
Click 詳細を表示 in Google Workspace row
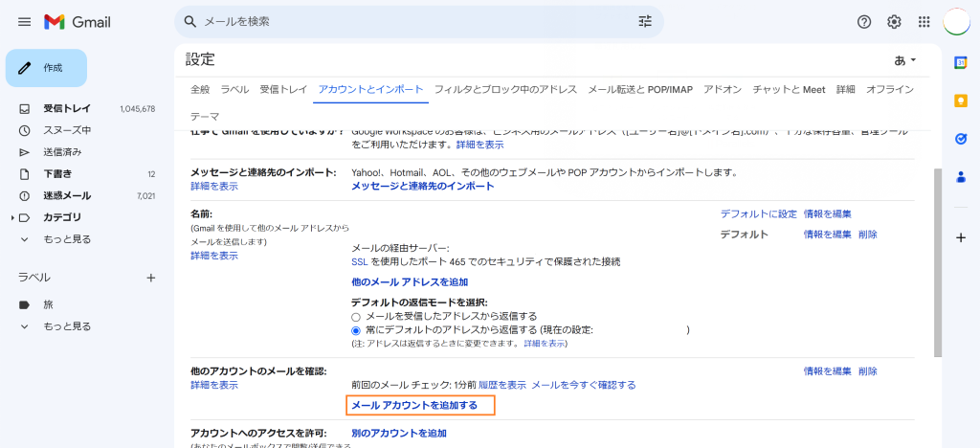[480, 145]
